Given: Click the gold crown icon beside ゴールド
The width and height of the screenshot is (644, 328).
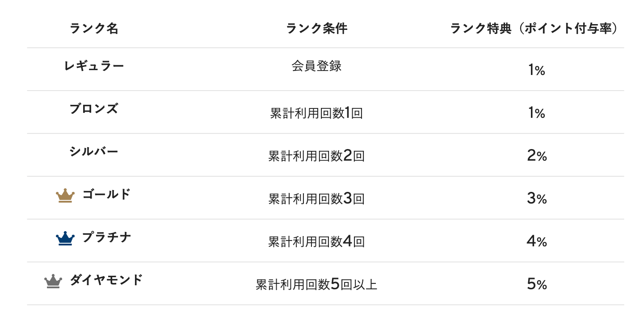Looking at the screenshot, I should tap(65, 195).
